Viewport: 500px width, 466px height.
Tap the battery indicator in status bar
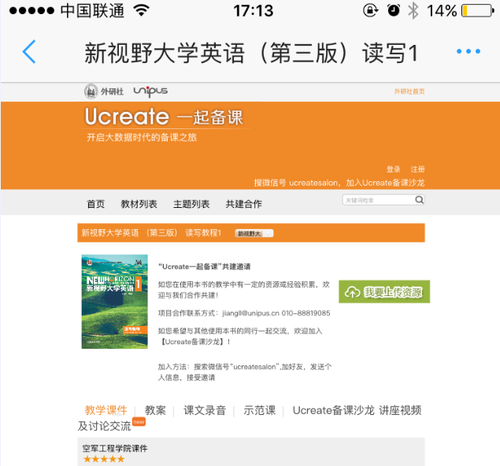tap(477, 11)
